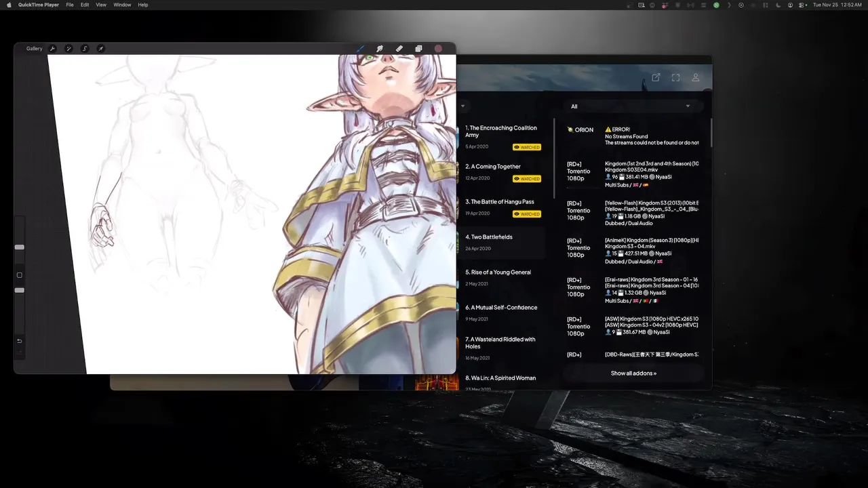
Task: Open QuickTime Player app menu
Action: pos(39,5)
